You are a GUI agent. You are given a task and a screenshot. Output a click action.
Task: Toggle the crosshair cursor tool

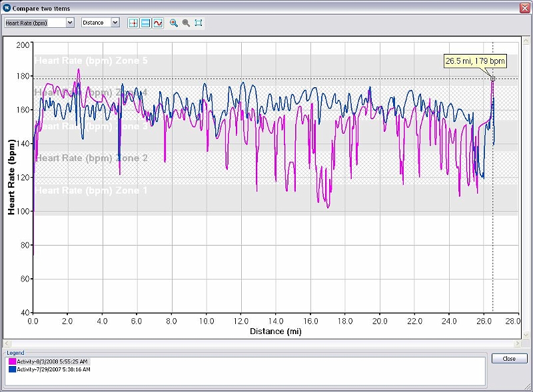[133, 23]
